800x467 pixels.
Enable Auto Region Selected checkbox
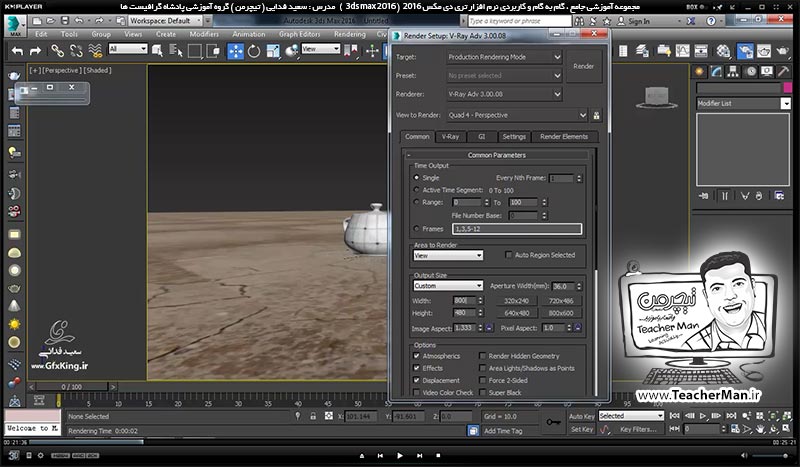[508, 255]
